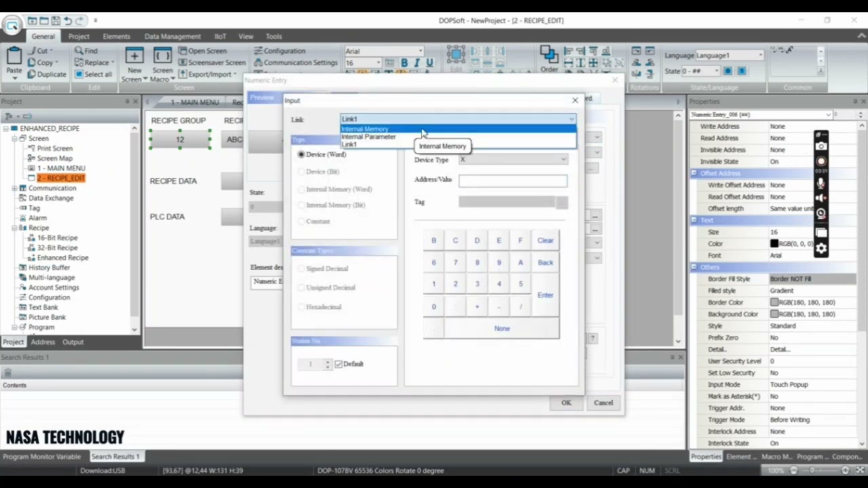Open the Find tool
The height and width of the screenshot is (488, 868).
click(86, 51)
